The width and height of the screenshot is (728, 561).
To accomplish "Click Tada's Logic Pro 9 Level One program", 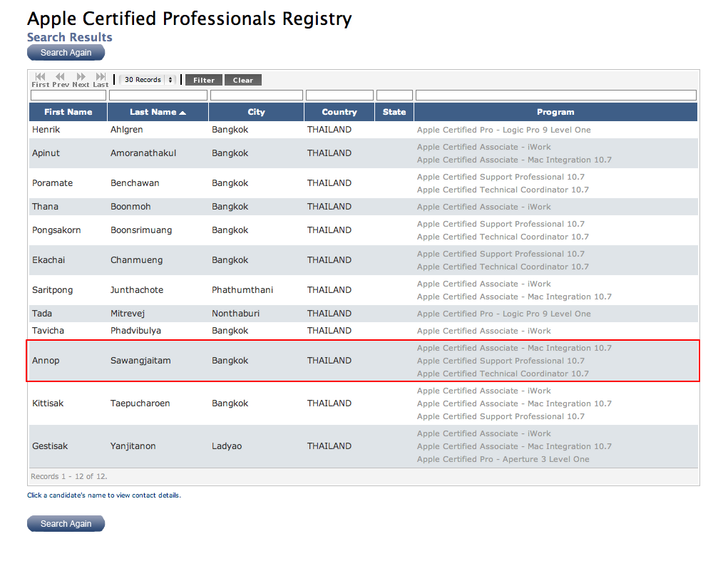I will coord(503,314).
